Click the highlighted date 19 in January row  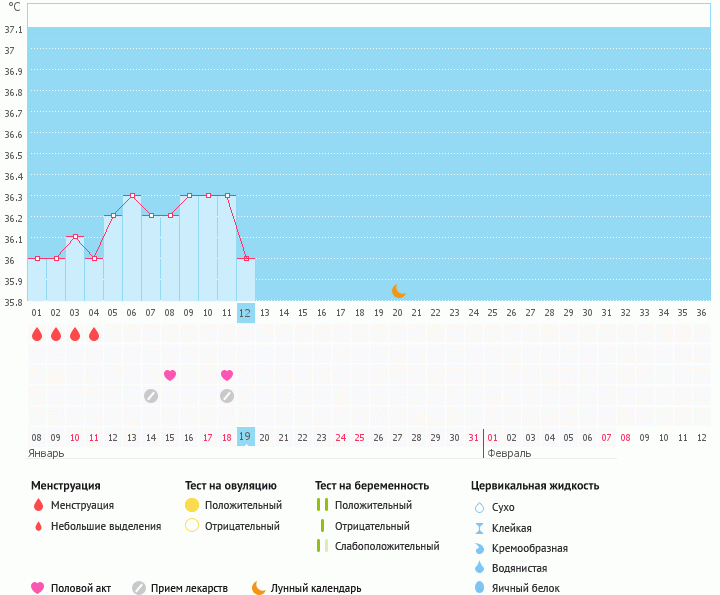(x=246, y=437)
